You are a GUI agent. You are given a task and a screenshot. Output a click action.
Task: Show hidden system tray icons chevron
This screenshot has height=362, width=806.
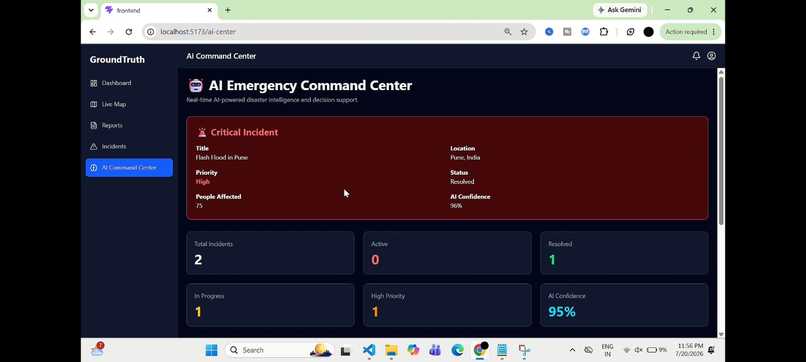[572, 350]
